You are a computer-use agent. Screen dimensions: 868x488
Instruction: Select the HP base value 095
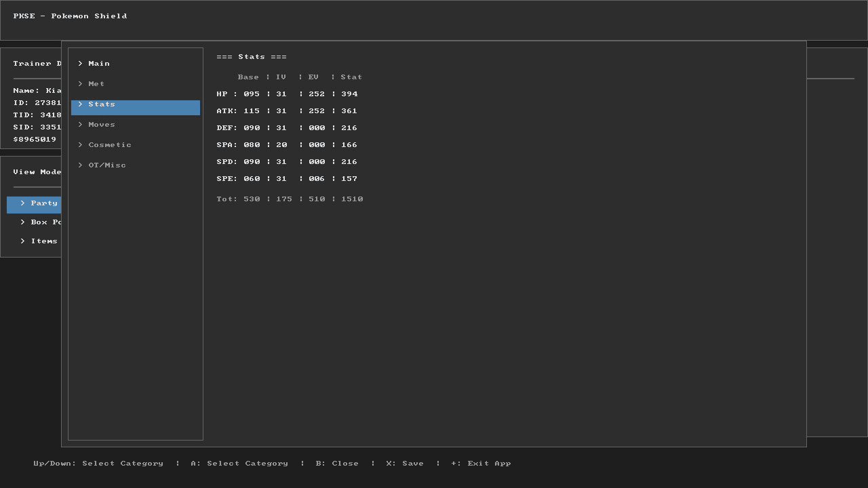pos(252,94)
